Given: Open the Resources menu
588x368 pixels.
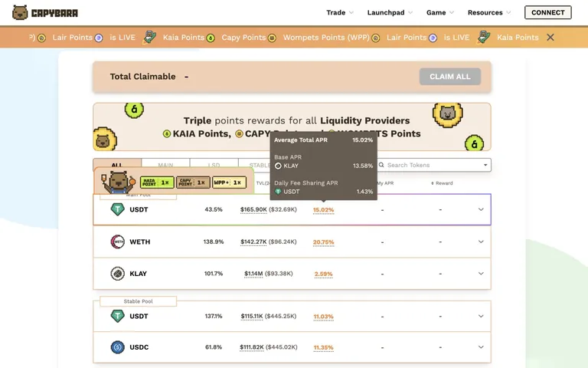Looking at the screenshot, I should coord(489,12).
